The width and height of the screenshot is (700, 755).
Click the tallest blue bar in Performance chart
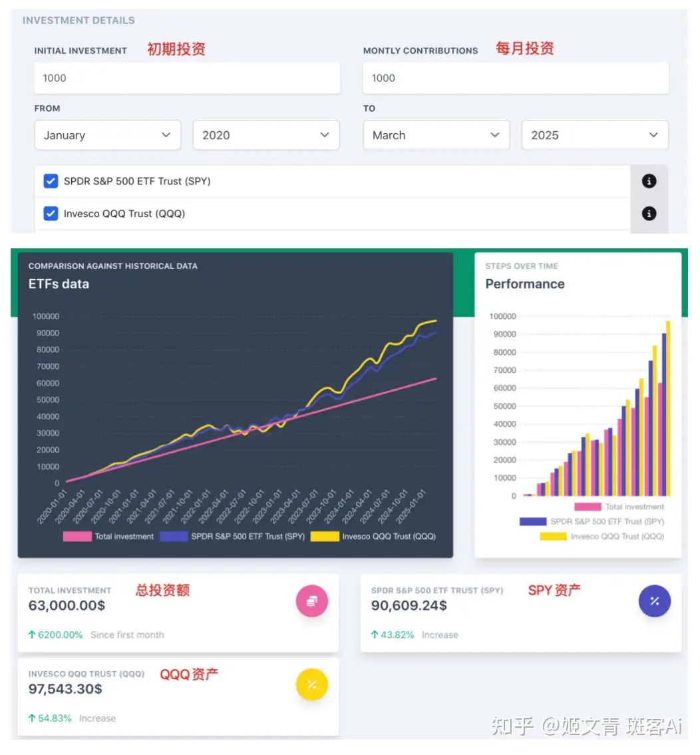coord(664,415)
